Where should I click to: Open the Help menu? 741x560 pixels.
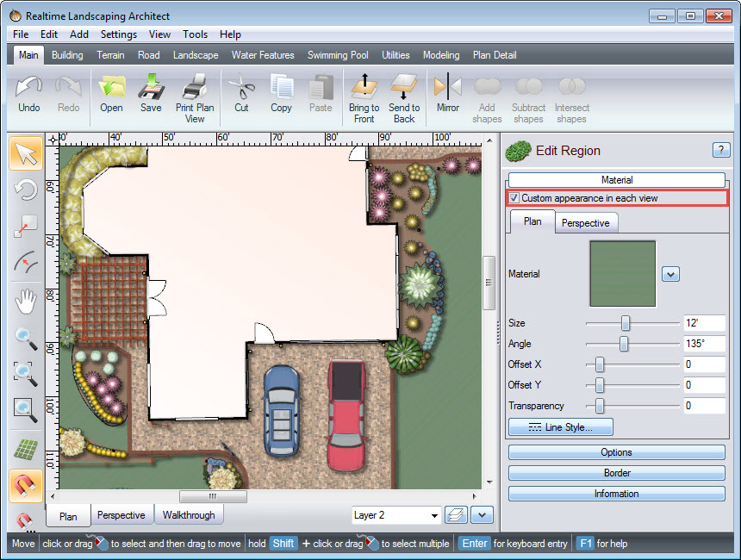point(230,34)
